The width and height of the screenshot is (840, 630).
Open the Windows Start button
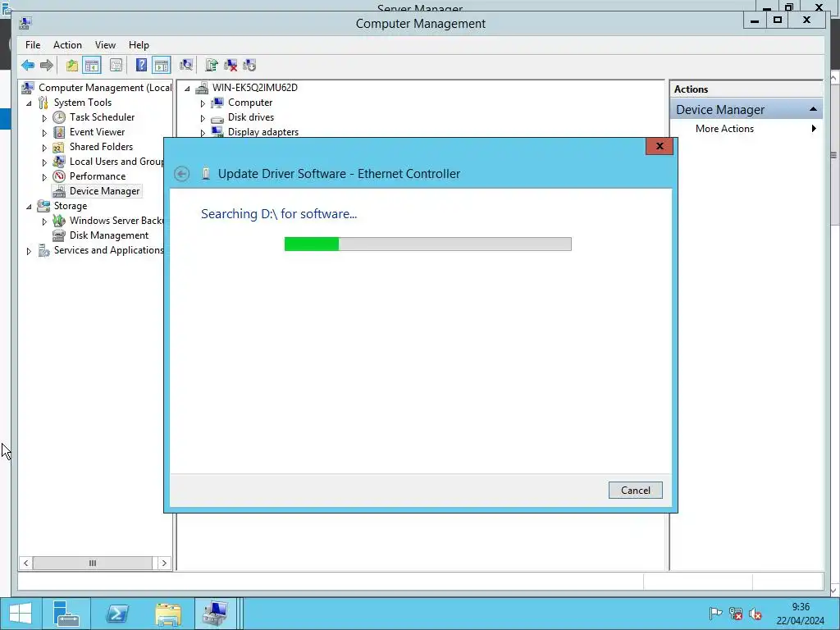click(x=20, y=614)
